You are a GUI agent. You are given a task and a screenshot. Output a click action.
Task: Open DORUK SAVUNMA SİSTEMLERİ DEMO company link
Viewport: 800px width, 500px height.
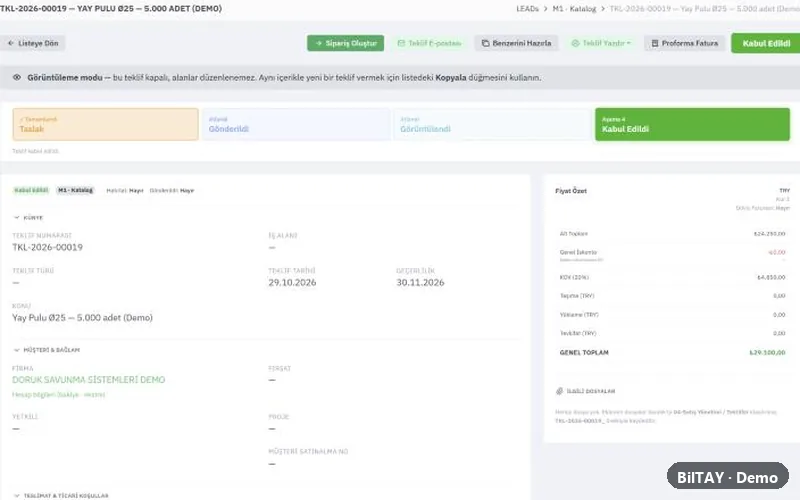(x=89, y=380)
